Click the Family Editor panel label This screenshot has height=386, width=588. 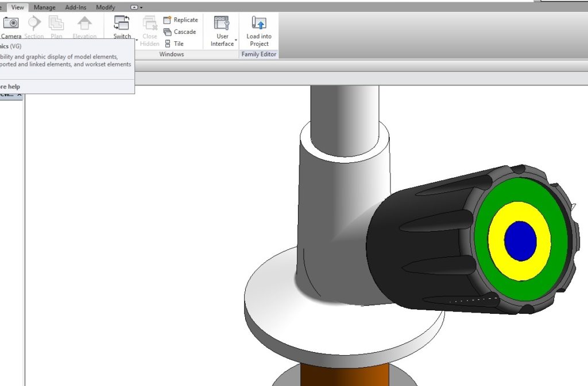tap(259, 54)
